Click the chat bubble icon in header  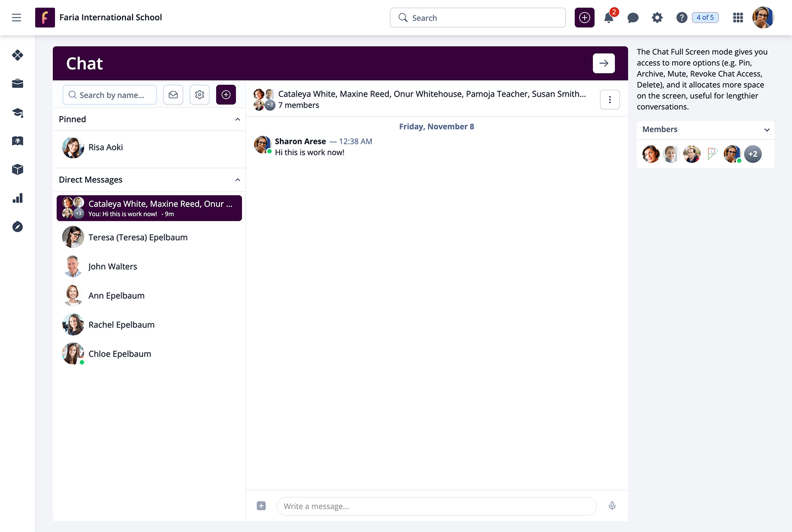point(633,18)
